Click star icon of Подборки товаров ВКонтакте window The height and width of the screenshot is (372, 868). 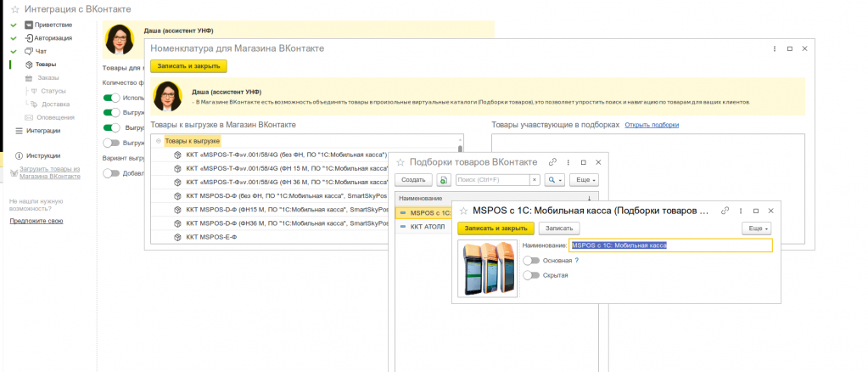click(400, 162)
